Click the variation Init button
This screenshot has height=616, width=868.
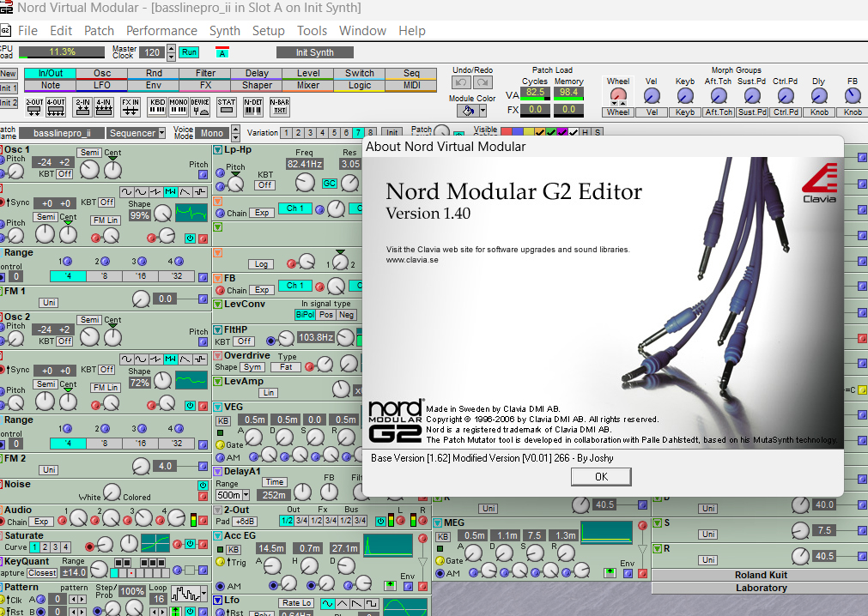[392, 133]
